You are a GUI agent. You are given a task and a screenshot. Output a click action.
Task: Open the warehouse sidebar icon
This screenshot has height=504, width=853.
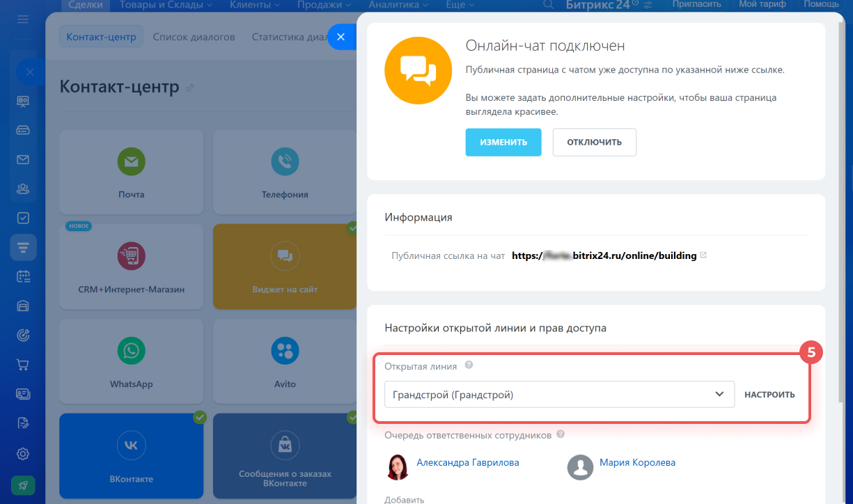(x=23, y=306)
